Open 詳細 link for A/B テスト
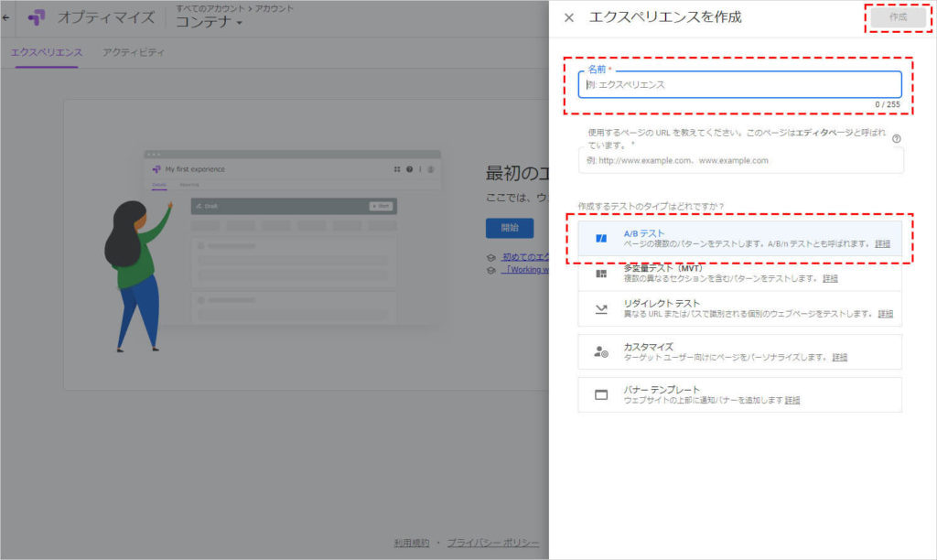Screen dimensions: 937x560 (x=882, y=244)
